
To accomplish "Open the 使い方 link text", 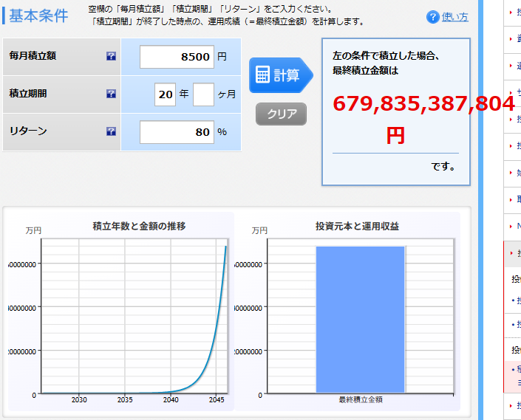I will point(454,17).
